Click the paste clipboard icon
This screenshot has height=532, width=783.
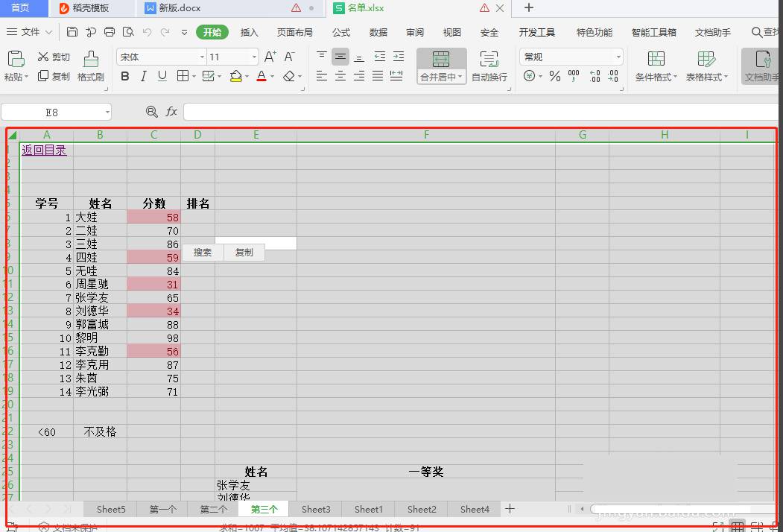click(x=16, y=59)
